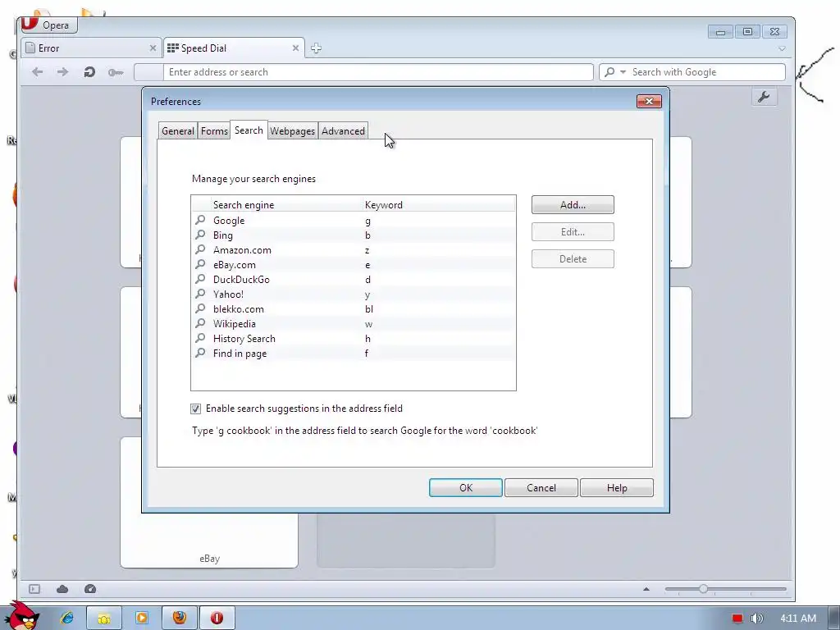Open the search engine dropdown arrow
The width and height of the screenshot is (840, 630).
point(623,72)
